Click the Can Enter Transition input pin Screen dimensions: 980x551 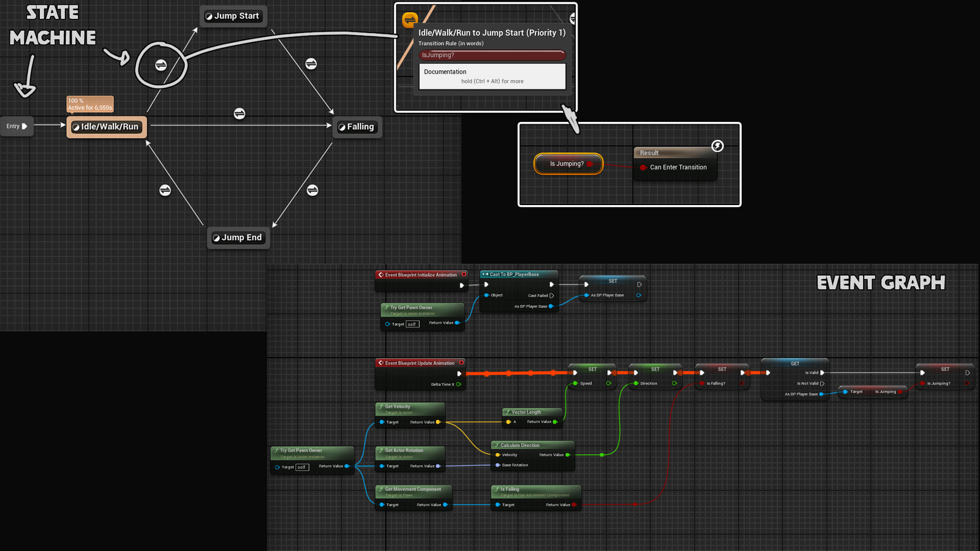click(x=643, y=167)
